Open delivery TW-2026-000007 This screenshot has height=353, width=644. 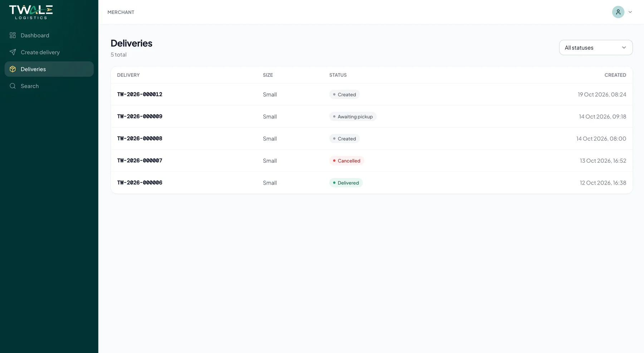tap(140, 161)
